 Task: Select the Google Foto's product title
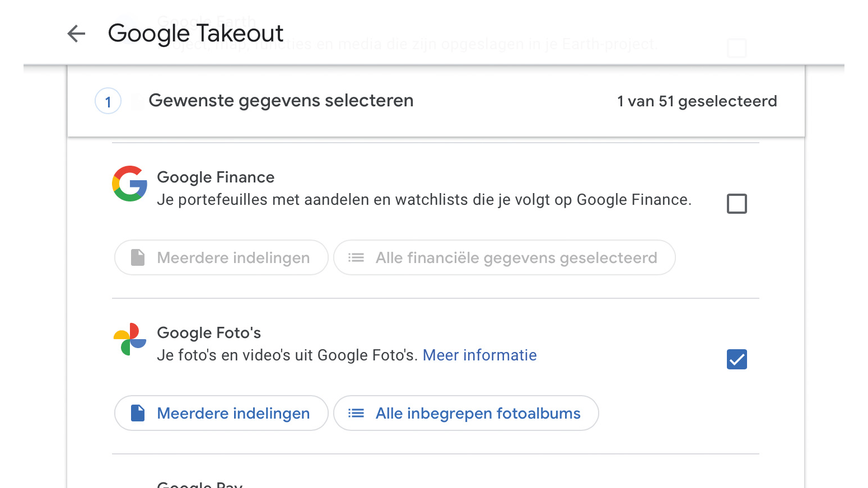tap(209, 333)
